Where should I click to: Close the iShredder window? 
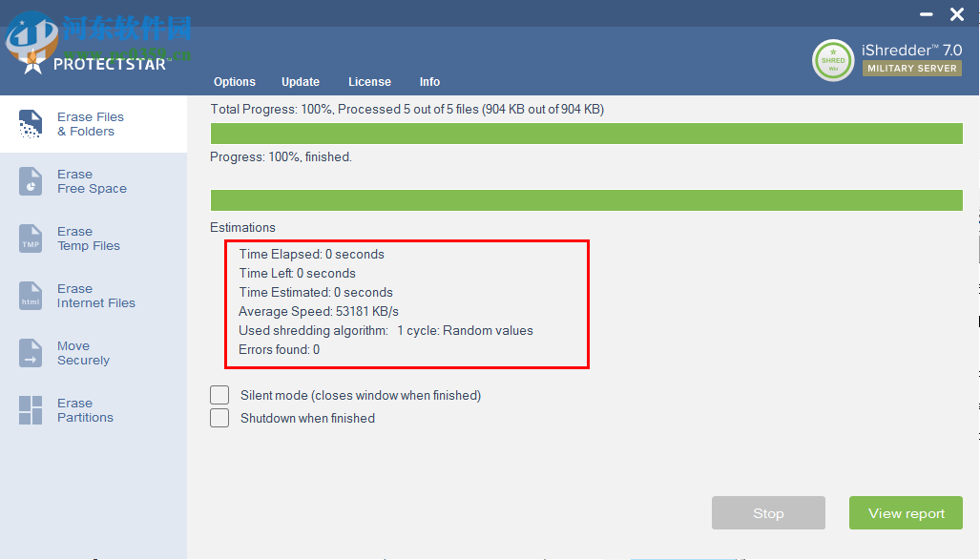[x=957, y=14]
